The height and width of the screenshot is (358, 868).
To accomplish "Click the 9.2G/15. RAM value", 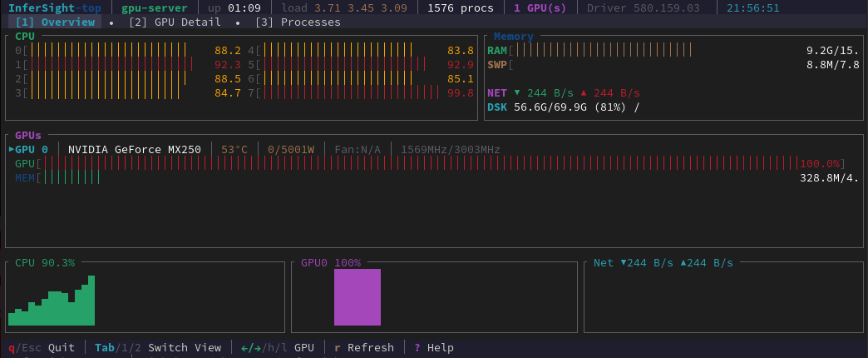I will 833,51.
